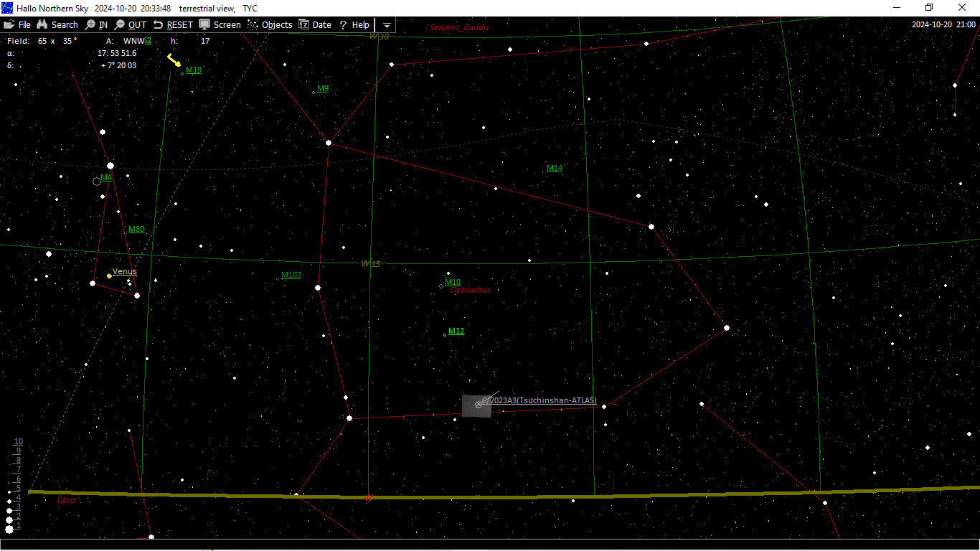Click the azimuth value WNW
The image size is (980, 551).
[134, 41]
